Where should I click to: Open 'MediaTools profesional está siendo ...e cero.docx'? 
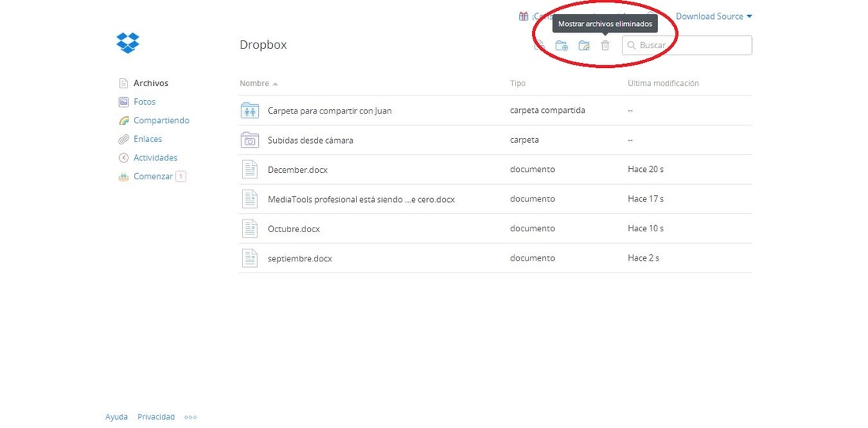click(361, 199)
